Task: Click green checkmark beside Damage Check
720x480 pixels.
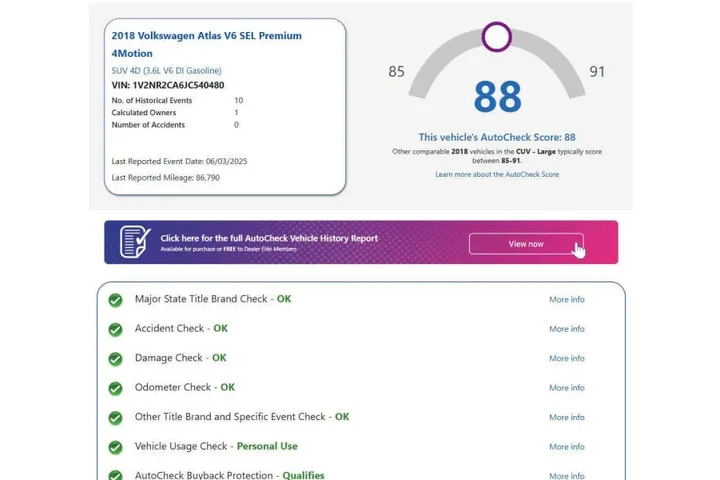Action: pyautogui.click(x=115, y=359)
